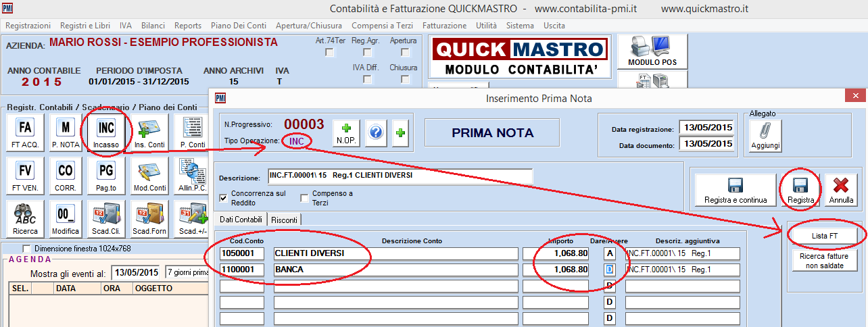Viewport: 868px width, 327px height.
Task: Open the Bilanci menu
Action: tap(153, 25)
